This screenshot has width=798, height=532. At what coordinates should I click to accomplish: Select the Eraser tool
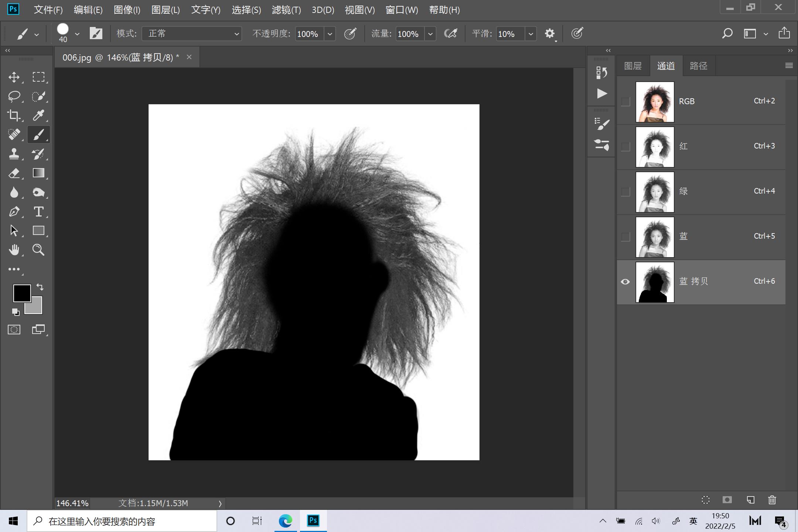(x=14, y=173)
